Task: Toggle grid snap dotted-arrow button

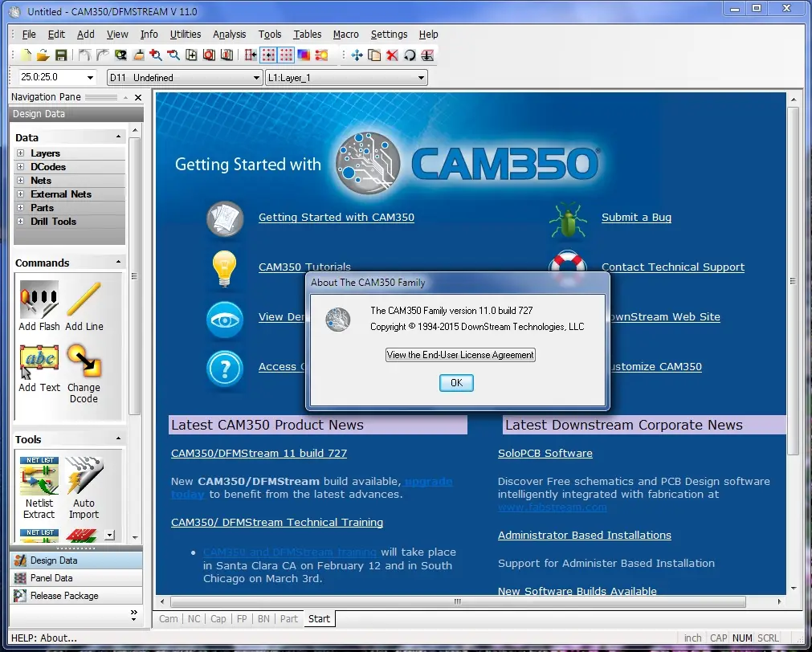Action: (268, 55)
